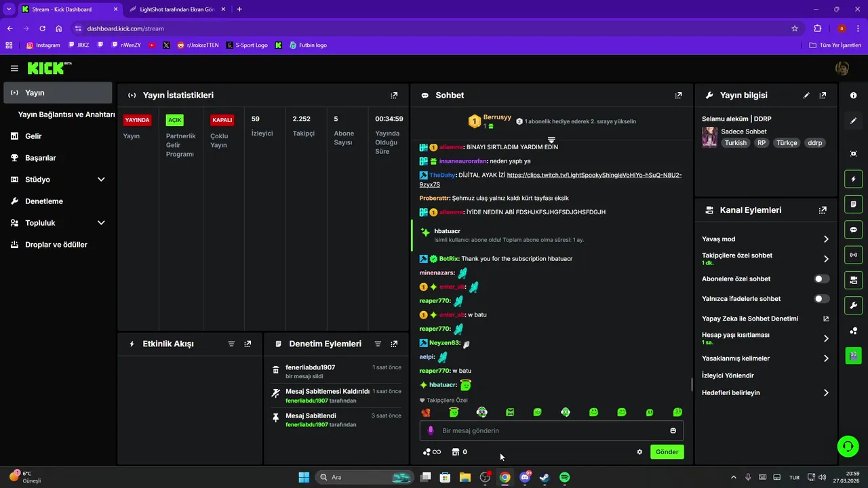Click the chat bubble icon in the right sidebar
This screenshot has height=488, width=868.
pyautogui.click(x=853, y=230)
